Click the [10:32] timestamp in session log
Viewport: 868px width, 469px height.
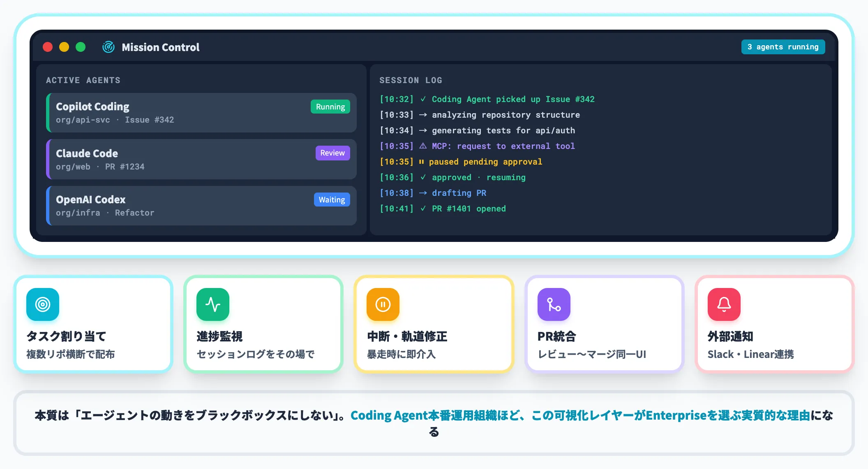click(x=397, y=99)
